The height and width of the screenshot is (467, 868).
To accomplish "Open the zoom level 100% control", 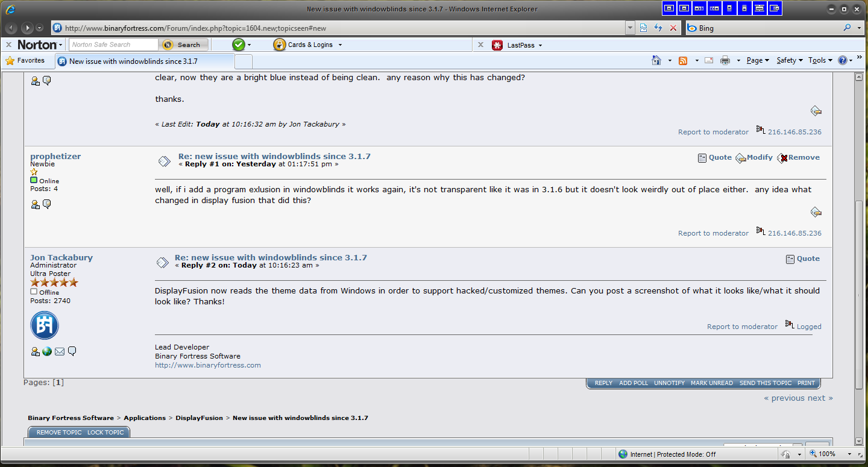I will [831, 454].
